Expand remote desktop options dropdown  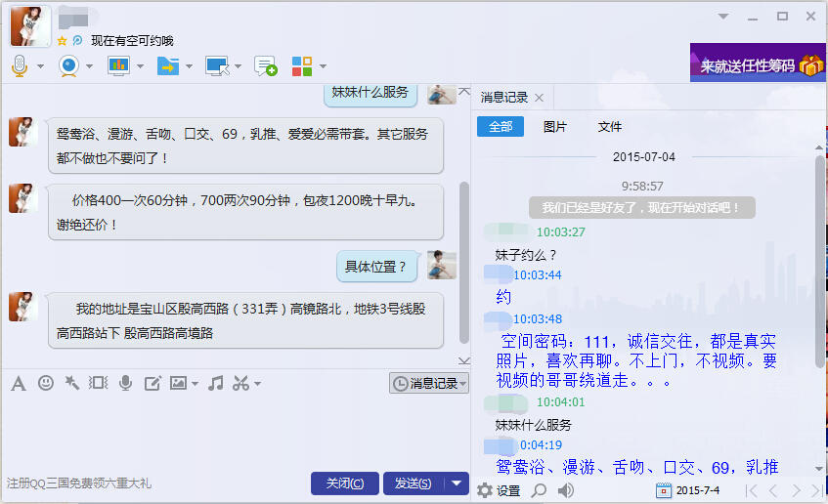tap(238, 66)
